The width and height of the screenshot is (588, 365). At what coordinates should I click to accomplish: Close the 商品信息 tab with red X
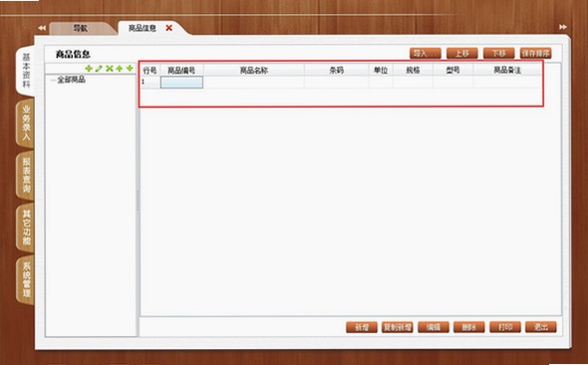click(169, 28)
